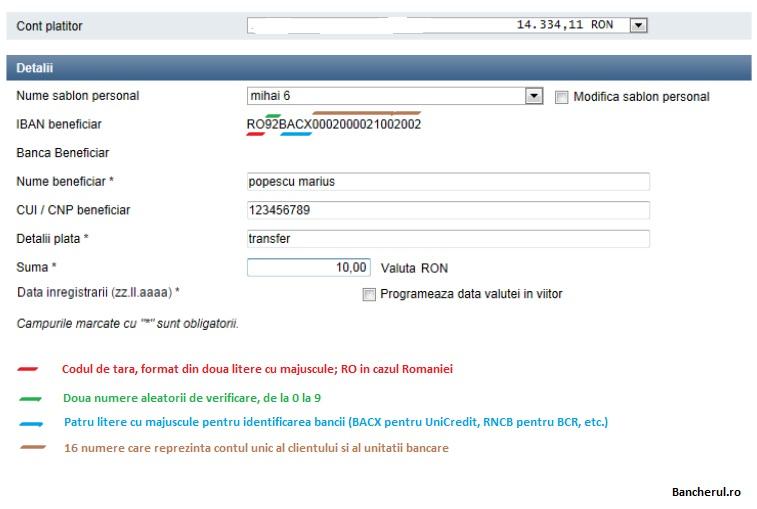The image size is (757, 509).
Task: Click the Detalii plata field containing 'transfer'
Action: 448,239
